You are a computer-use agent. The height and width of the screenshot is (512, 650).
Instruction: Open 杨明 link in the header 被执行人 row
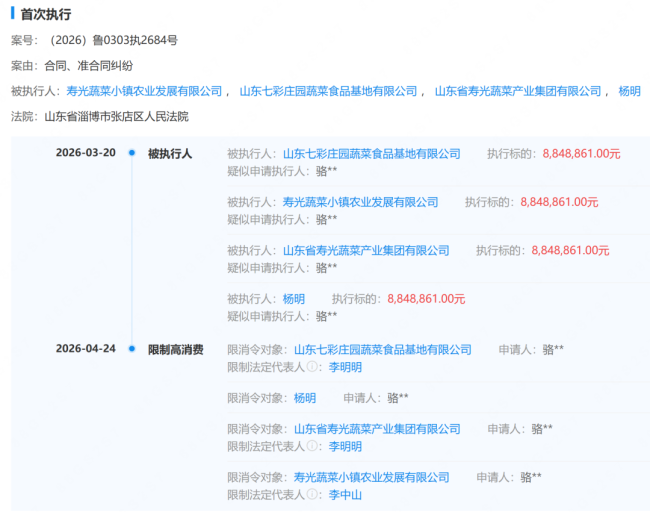coord(629,91)
